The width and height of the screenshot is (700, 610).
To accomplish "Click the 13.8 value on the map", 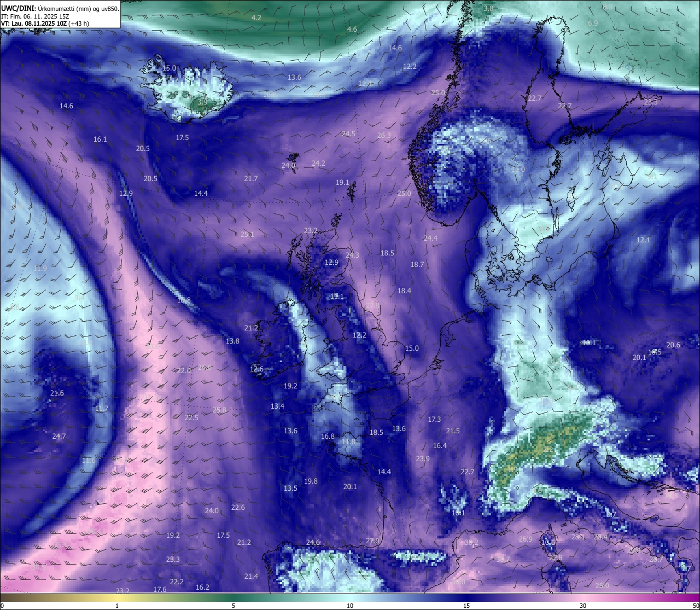I will 232,341.
